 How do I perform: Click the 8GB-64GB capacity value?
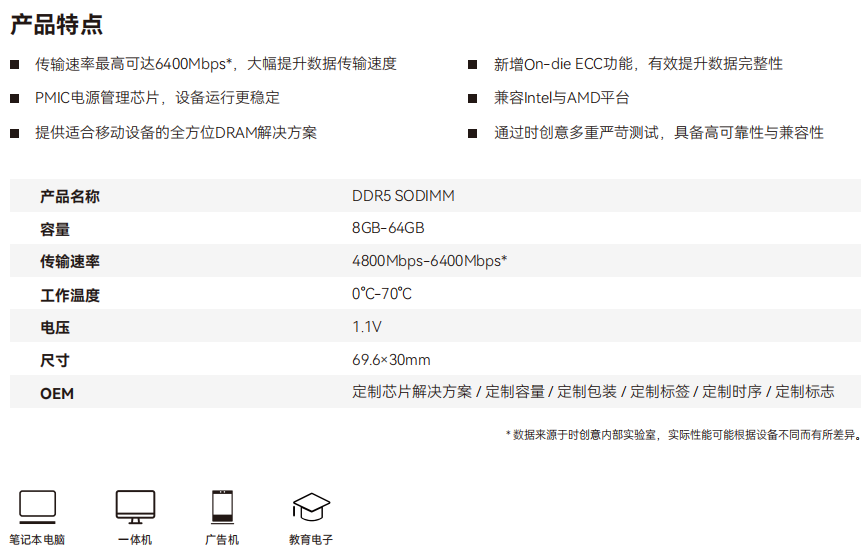click(388, 228)
